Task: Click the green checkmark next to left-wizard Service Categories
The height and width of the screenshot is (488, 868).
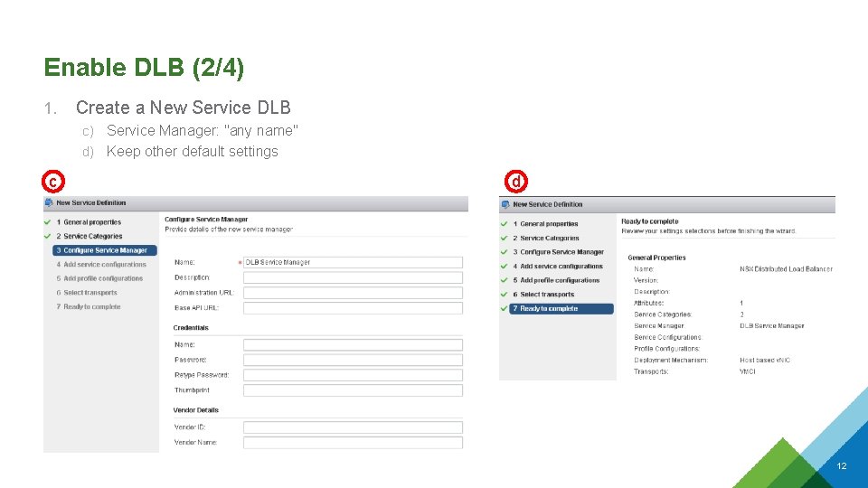Action: tap(48, 236)
